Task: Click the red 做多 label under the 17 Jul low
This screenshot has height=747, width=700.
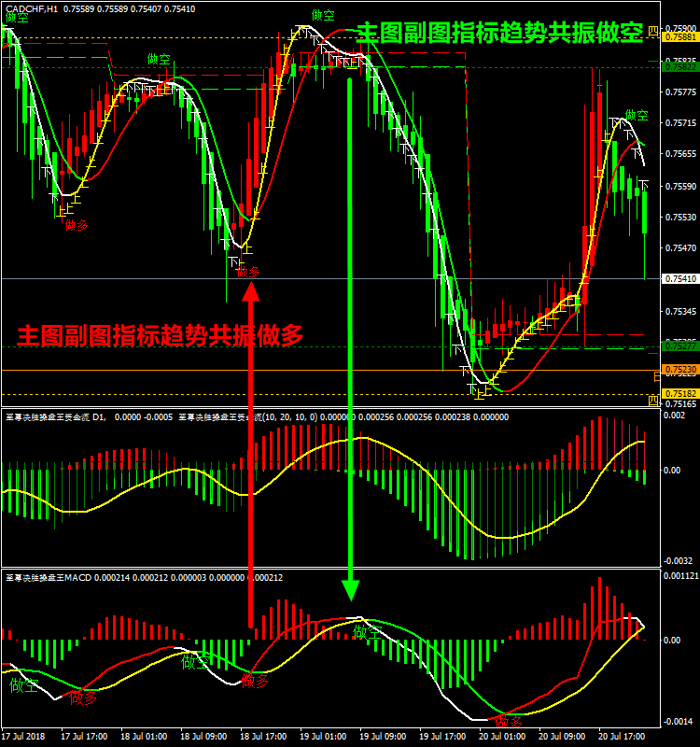Action: pos(77,225)
